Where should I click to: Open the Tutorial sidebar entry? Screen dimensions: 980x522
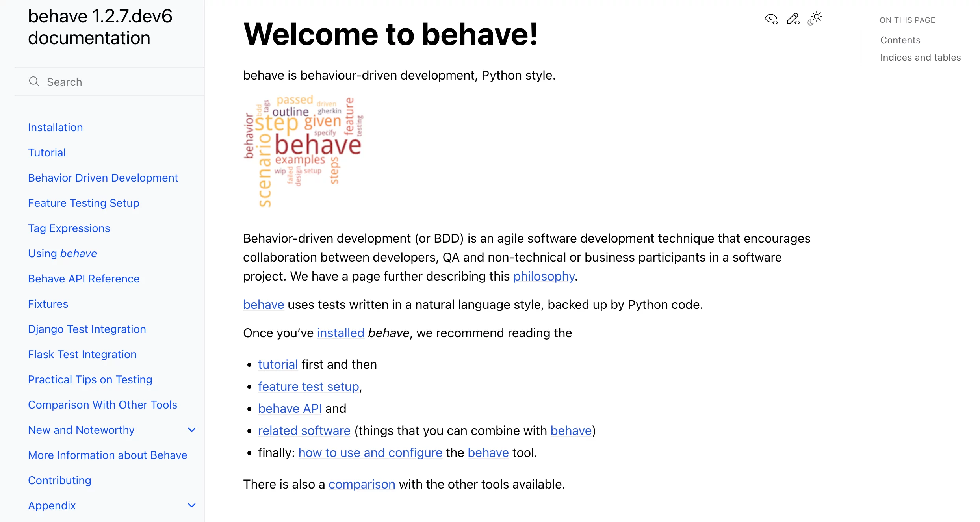pyautogui.click(x=46, y=152)
